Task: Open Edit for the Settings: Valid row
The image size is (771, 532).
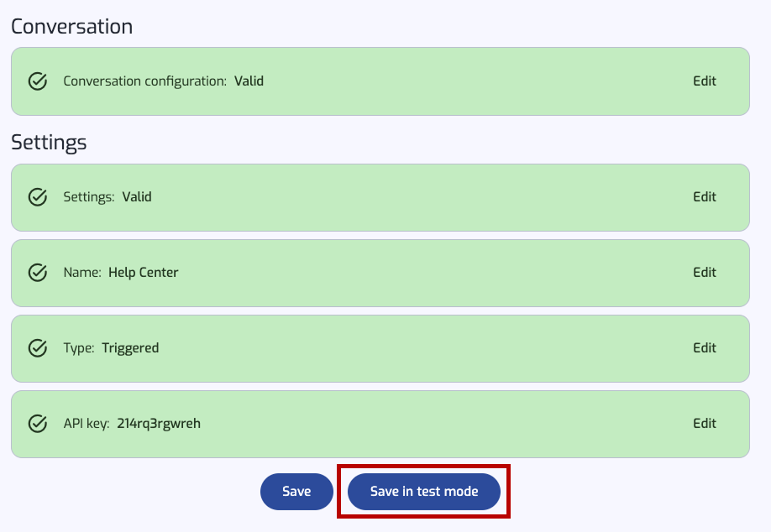Action: [704, 197]
